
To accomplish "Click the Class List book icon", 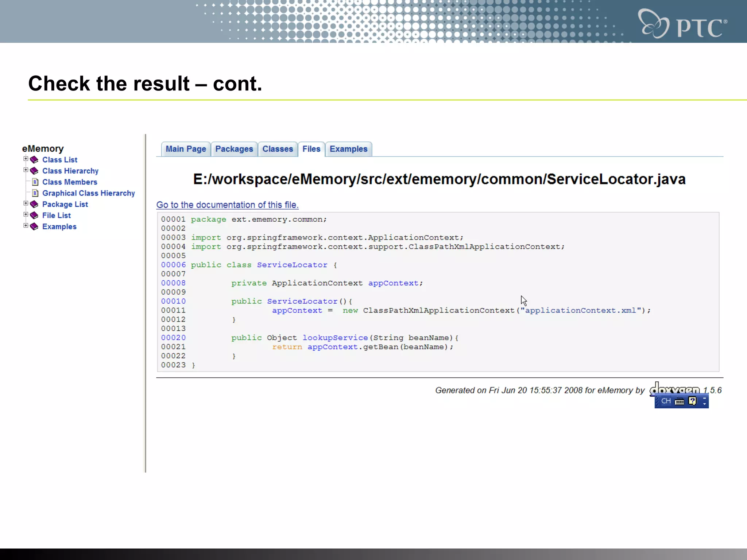I will 34,160.
